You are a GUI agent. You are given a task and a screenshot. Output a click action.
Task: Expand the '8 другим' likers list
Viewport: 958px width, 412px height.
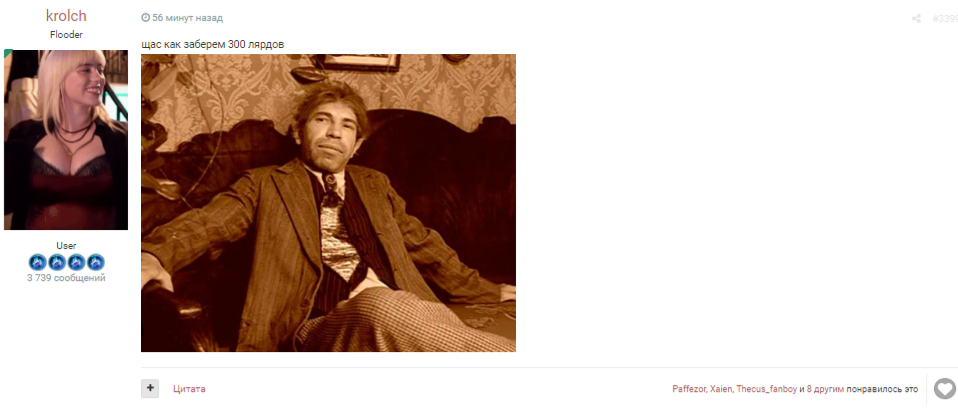(x=825, y=389)
